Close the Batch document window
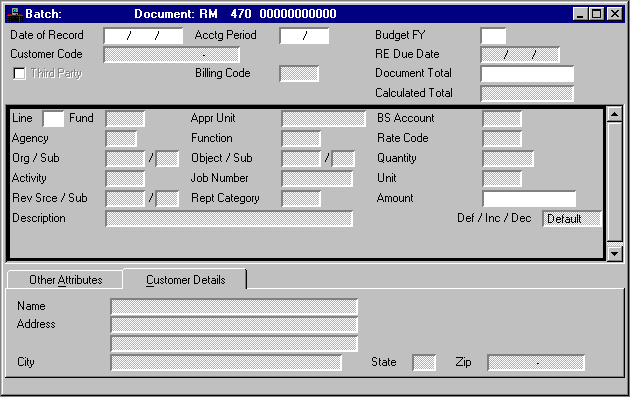Image resolution: width=630 pixels, height=397 pixels. [615, 14]
